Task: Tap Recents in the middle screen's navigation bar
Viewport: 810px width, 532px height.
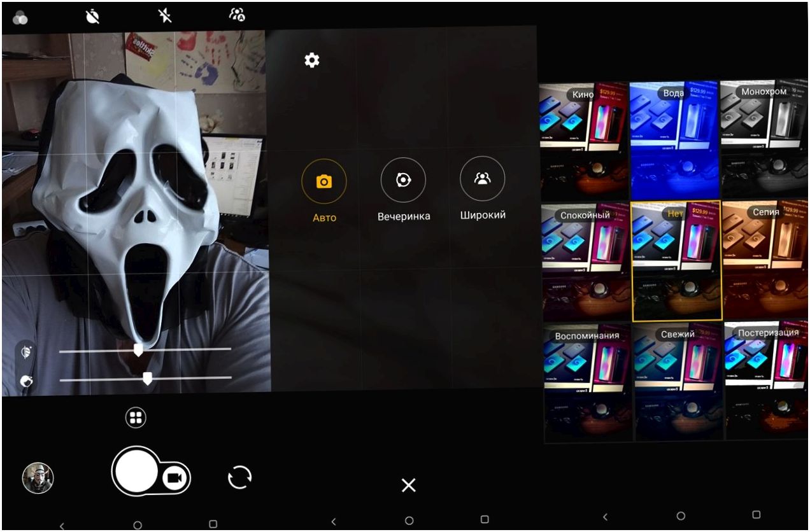Action: click(x=485, y=519)
